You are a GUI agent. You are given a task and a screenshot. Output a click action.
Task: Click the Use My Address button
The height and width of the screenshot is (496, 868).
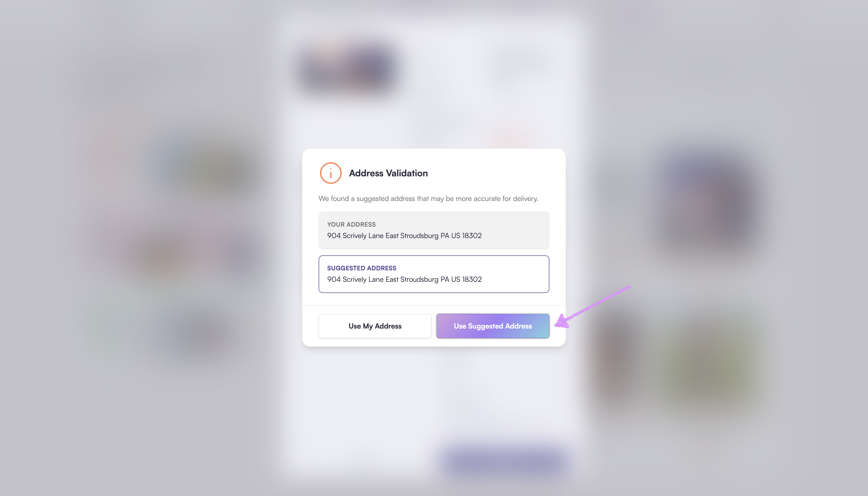[375, 326]
